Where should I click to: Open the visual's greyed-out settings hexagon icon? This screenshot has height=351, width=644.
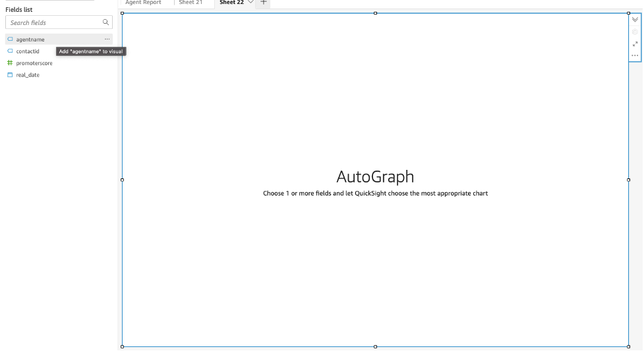(x=635, y=32)
